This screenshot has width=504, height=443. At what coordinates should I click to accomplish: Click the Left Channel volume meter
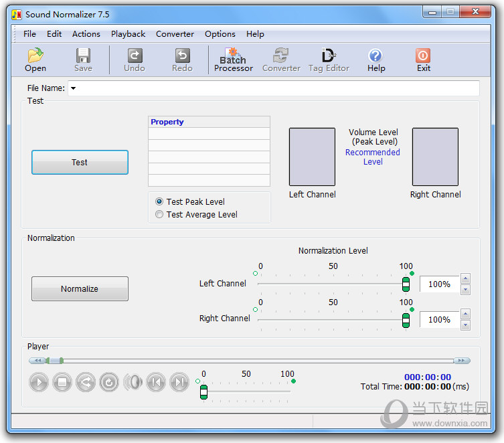(x=312, y=157)
